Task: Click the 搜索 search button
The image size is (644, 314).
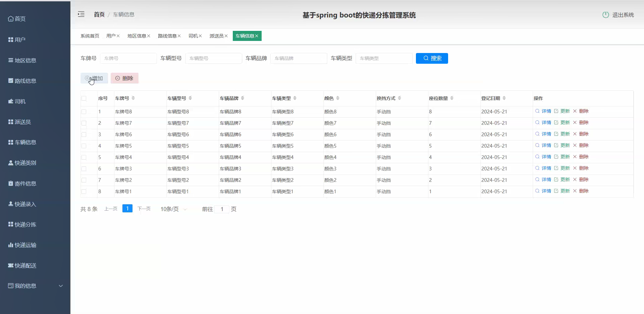Action: click(432, 58)
